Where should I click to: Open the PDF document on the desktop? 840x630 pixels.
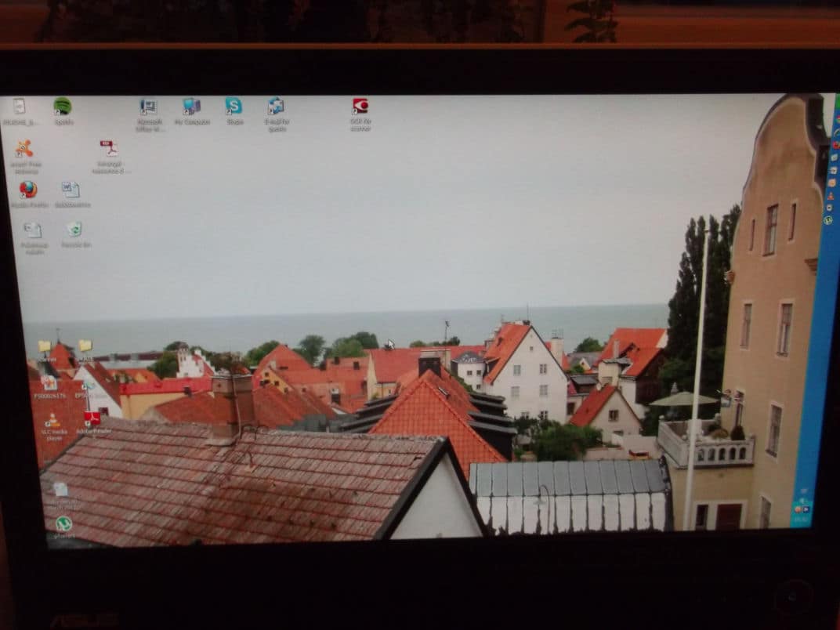tap(109, 149)
